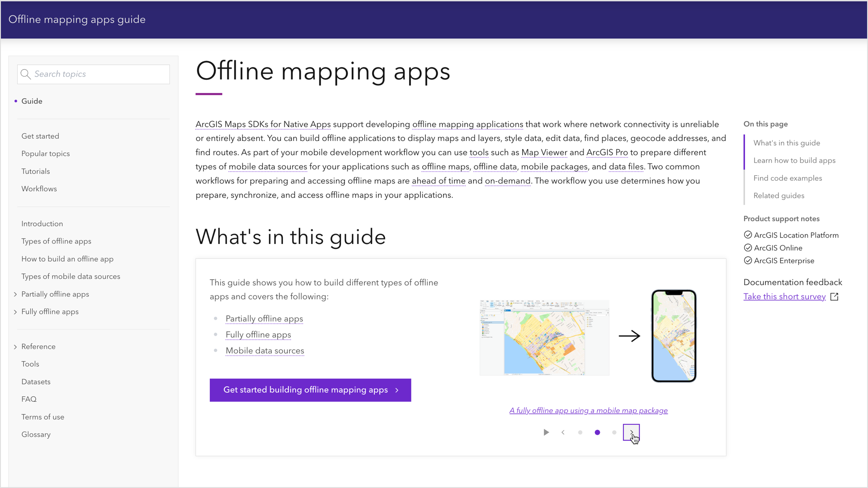Click the Get started building offline apps button
The width and height of the screenshot is (868, 488).
pyautogui.click(x=310, y=389)
